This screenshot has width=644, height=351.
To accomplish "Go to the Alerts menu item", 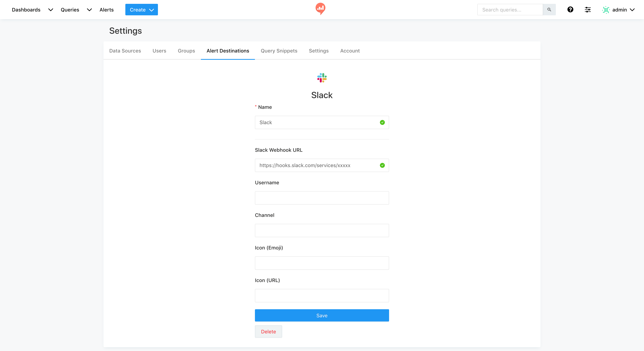I will point(107,10).
